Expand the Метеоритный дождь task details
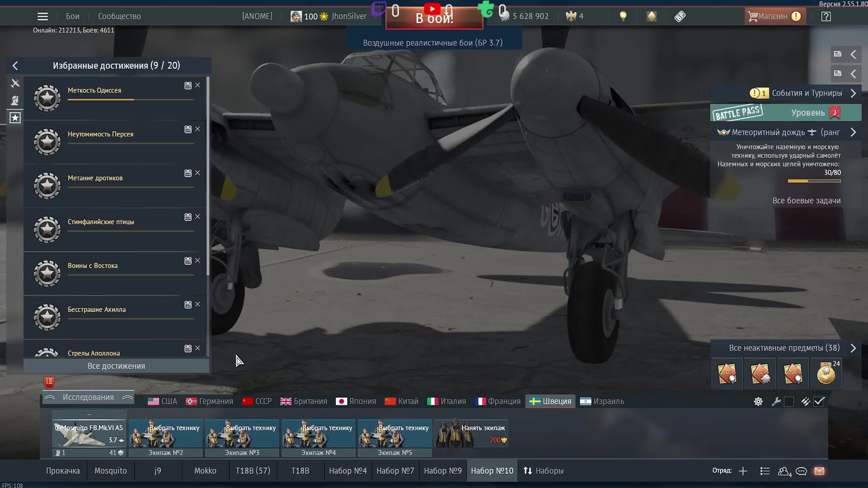Screen dimensions: 868x488 (x=854, y=132)
